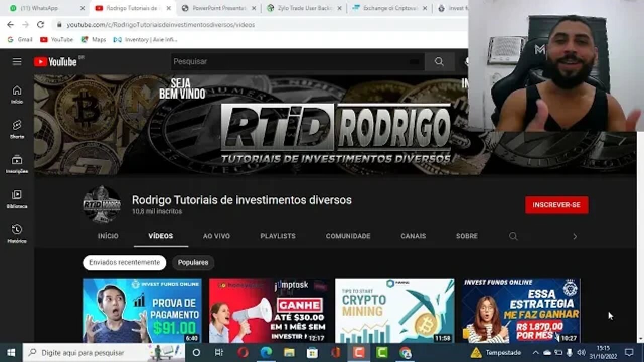
Task: Click the Windows taskbar search box
Action: point(104,352)
